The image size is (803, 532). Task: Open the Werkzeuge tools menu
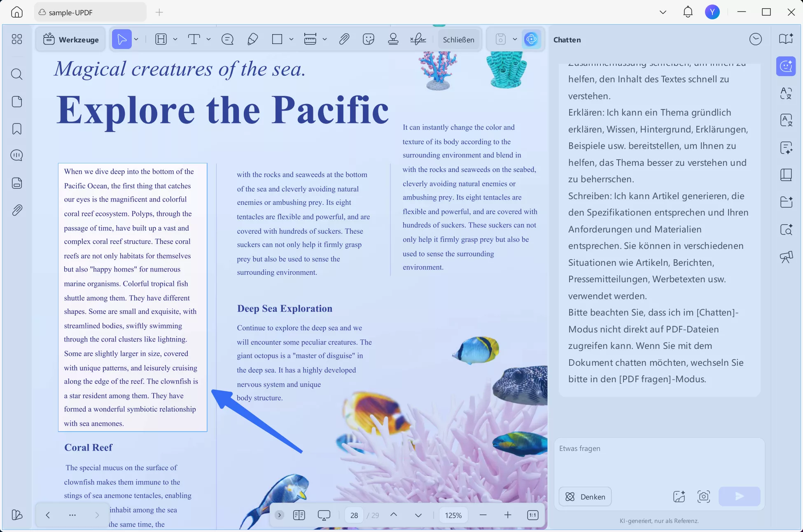point(71,39)
